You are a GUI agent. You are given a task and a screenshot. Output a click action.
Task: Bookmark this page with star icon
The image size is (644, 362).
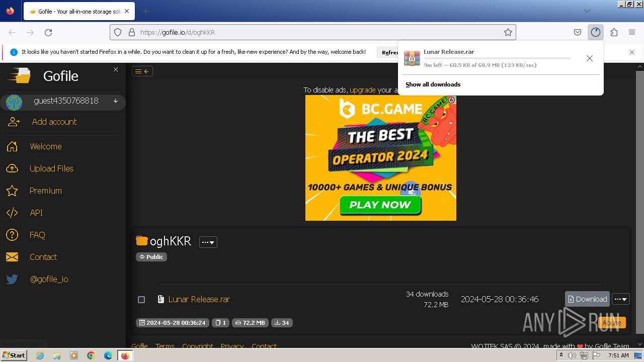pos(508,32)
